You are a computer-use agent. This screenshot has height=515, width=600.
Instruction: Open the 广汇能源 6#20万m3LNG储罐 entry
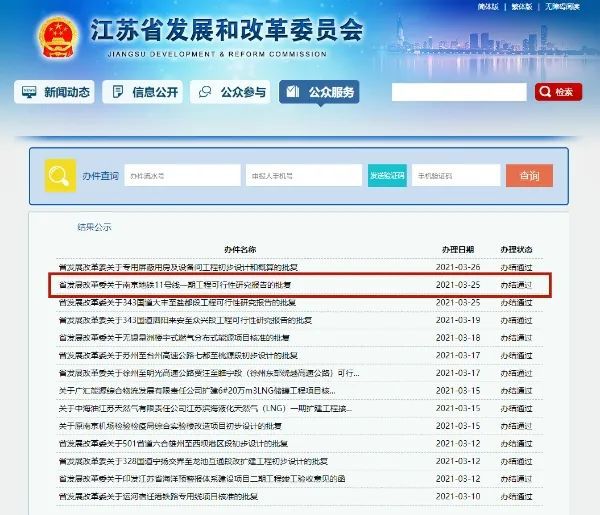point(197,390)
